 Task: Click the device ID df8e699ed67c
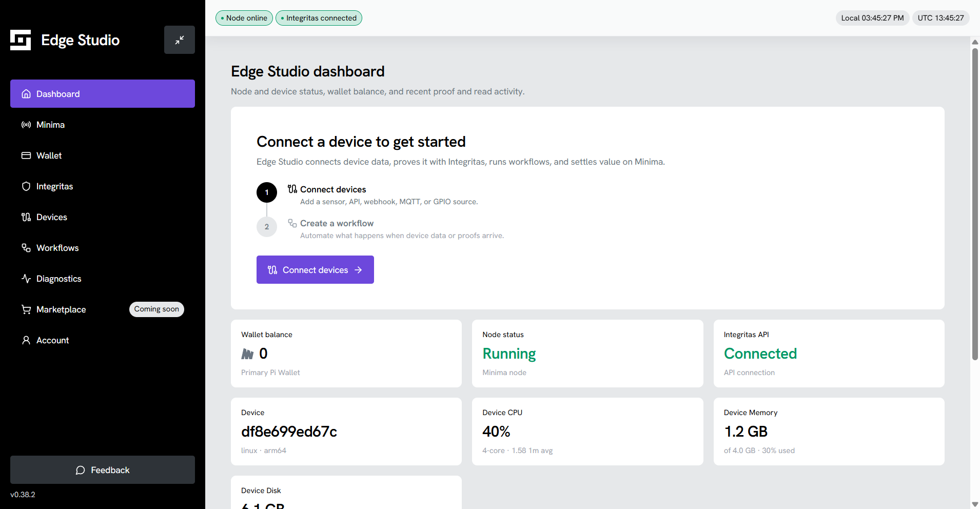pos(289,432)
